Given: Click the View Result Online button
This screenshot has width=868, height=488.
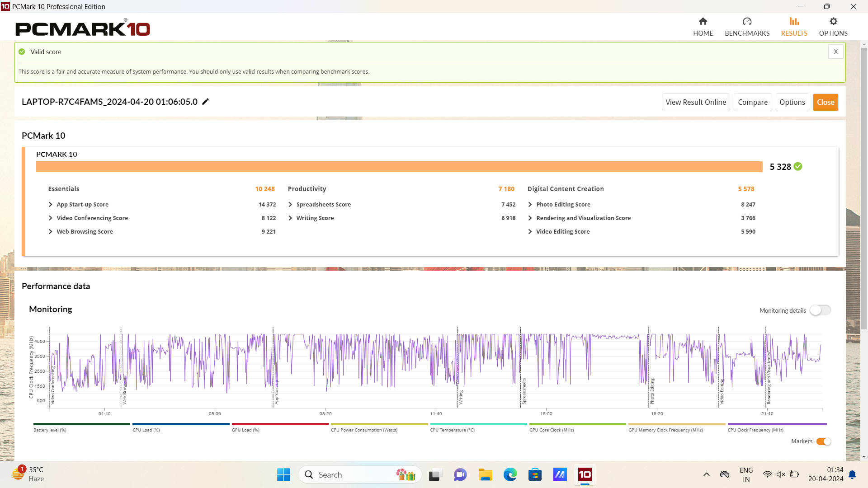Looking at the screenshot, I should coord(695,102).
